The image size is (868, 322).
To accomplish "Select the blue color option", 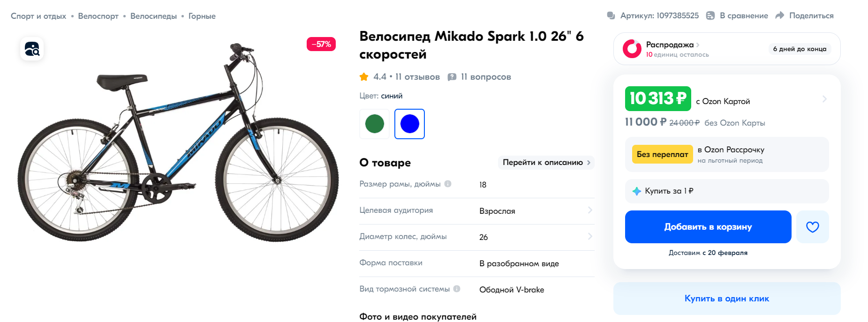I will (409, 124).
